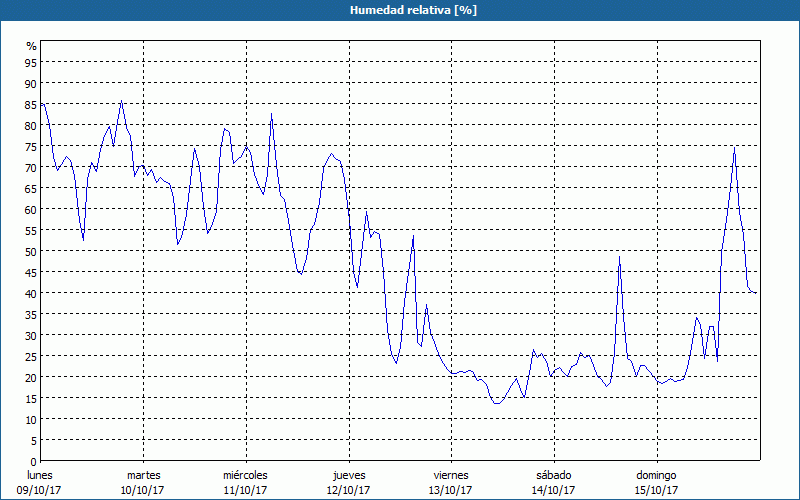Select the 'martes' day label

click(x=143, y=475)
